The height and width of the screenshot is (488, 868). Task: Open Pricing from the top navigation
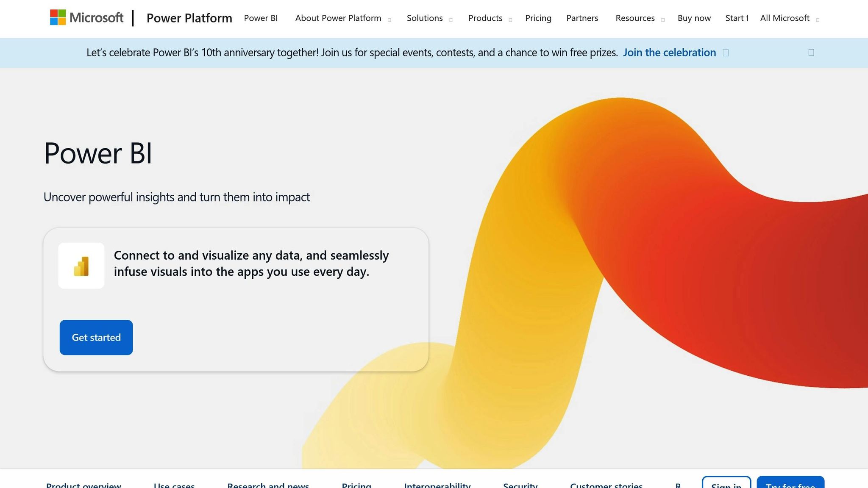[x=538, y=18]
